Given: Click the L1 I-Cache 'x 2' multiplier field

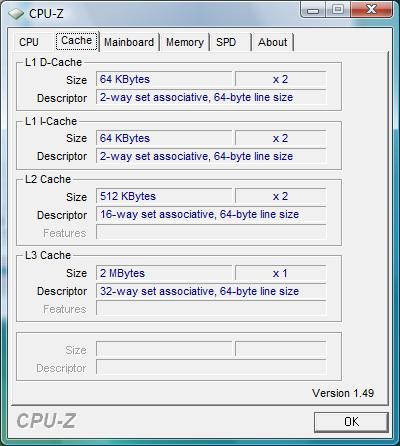Looking at the screenshot, I should 280,138.
